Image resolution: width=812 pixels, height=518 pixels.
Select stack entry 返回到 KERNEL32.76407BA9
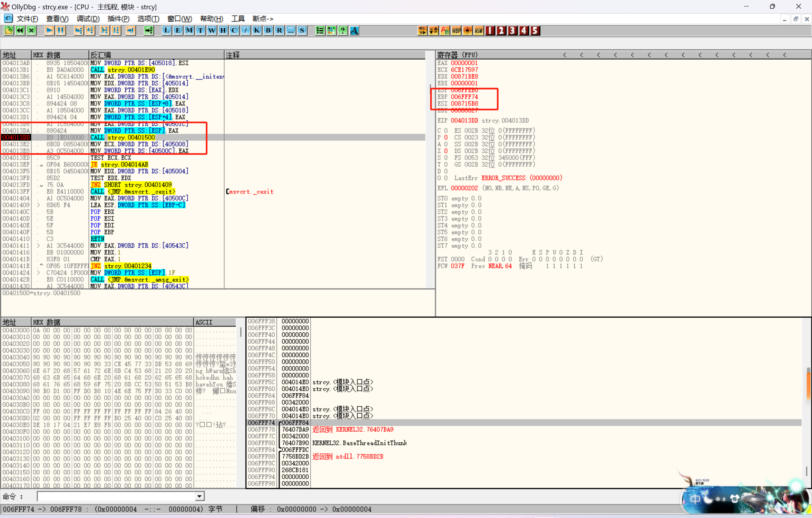pos(352,430)
